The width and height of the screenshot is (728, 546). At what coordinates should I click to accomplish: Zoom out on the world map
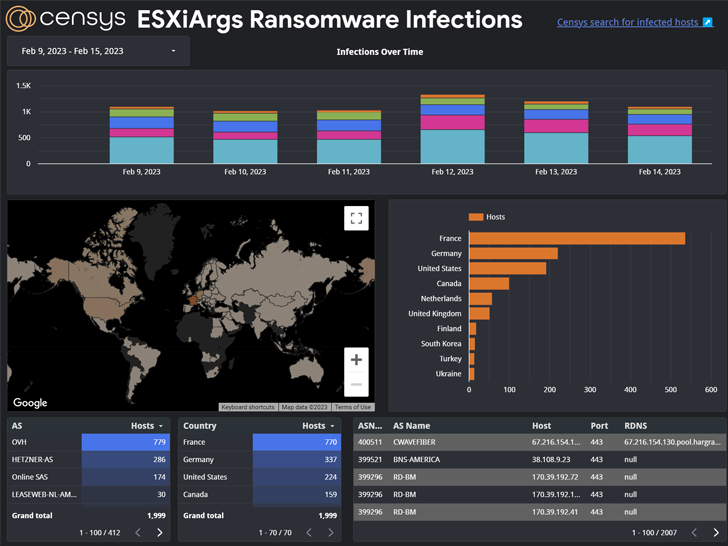click(x=356, y=384)
